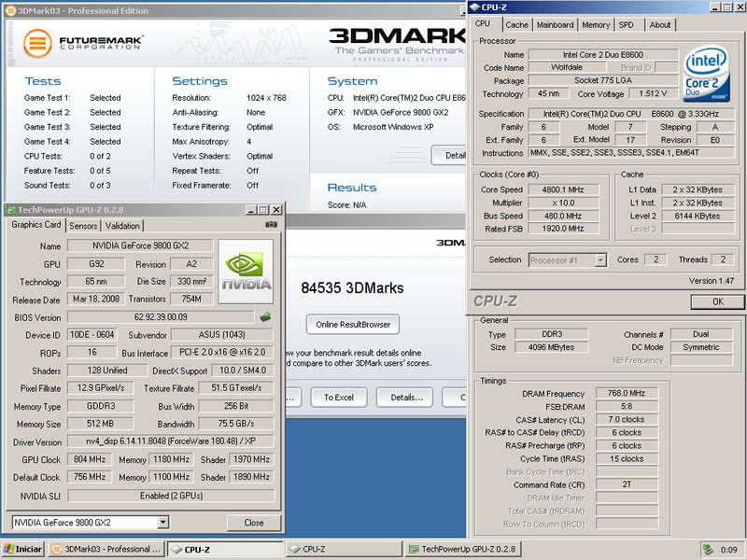Click the 3DMark03 title bar icon
The width and height of the screenshot is (747, 560).
click(10, 11)
